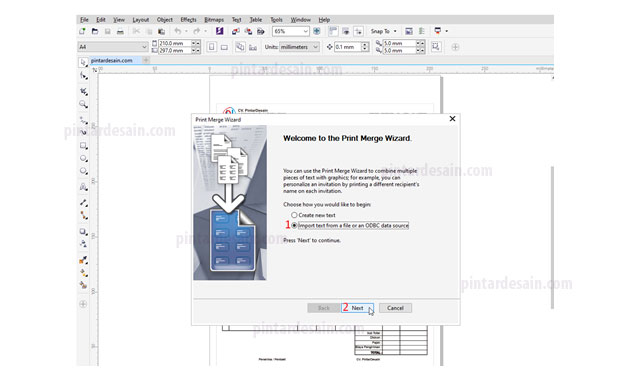Click the vertical scrollbar on the canvas
Image resolution: width=630 pixels, height=380 pixels.
[552, 237]
